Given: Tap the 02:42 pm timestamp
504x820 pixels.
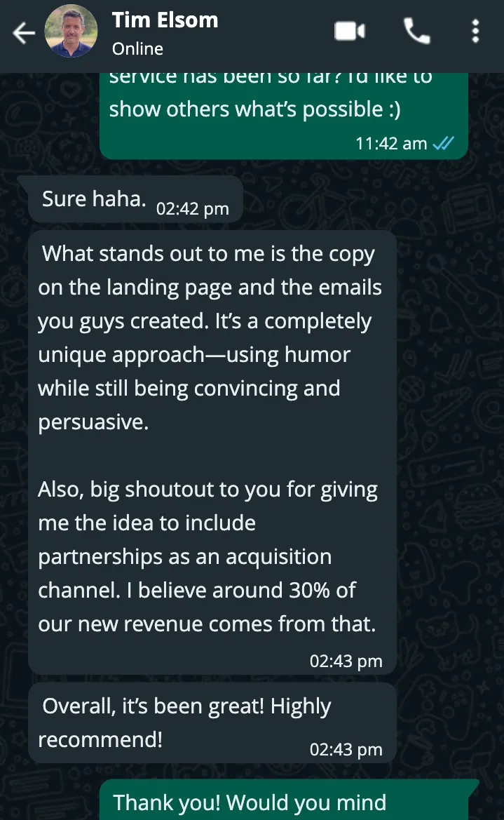Looking at the screenshot, I should pos(192,208).
